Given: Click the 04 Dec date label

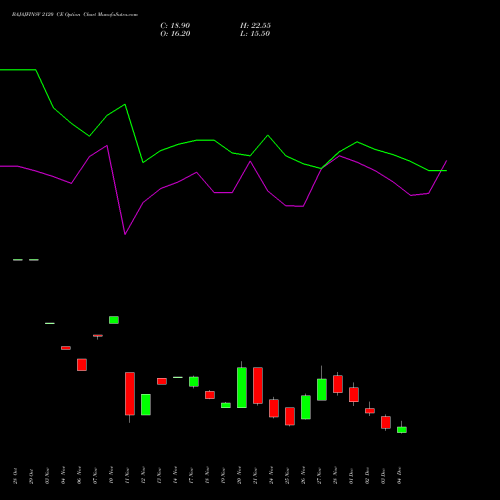Looking at the screenshot, I should 399,476.
